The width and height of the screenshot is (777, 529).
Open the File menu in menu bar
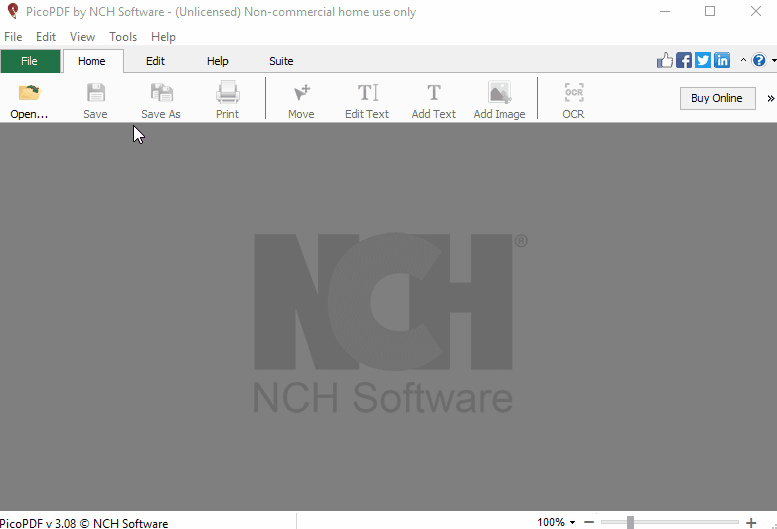tap(13, 37)
